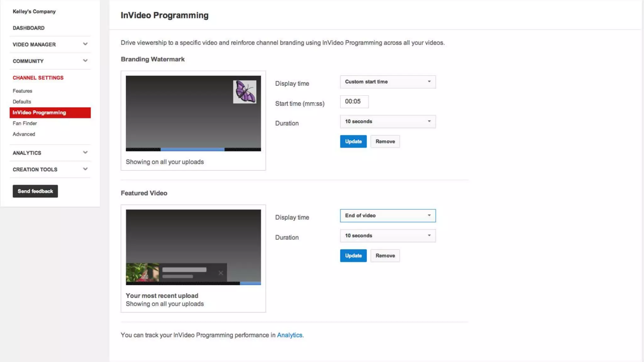Update the Branding Watermark settings
The height and width of the screenshot is (362, 644).
[353, 141]
